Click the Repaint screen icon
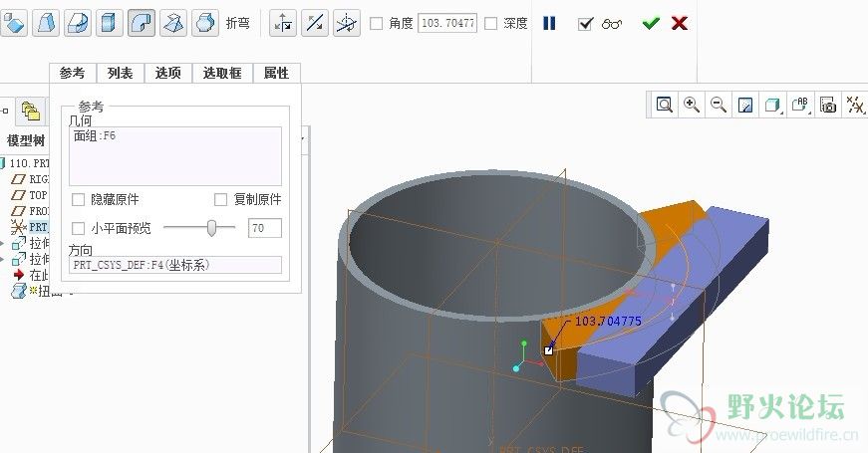The width and height of the screenshot is (868, 453). [x=745, y=104]
